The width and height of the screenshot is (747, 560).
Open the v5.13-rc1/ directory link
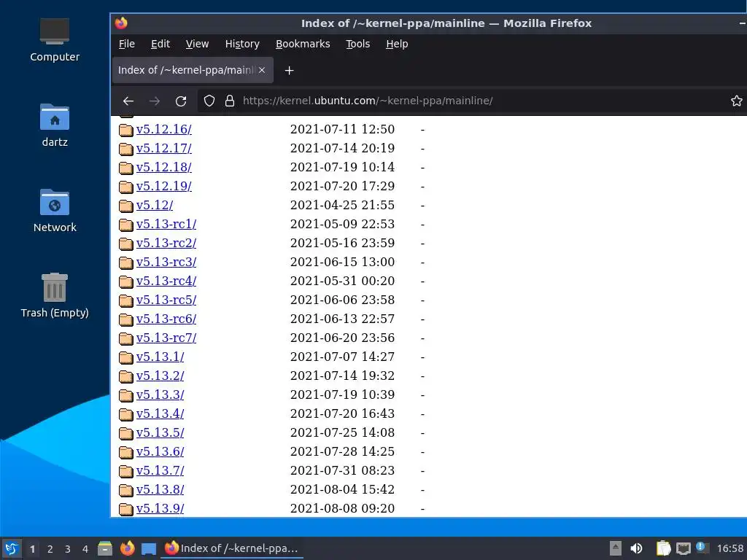point(166,224)
